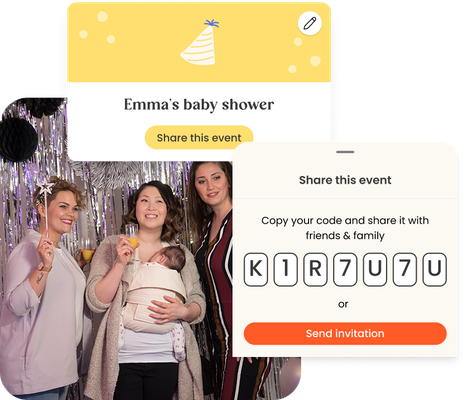The width and height of the screenshot is (465, 400).
Task: Click the yellow Share this event button
Action: click(199, 138)
